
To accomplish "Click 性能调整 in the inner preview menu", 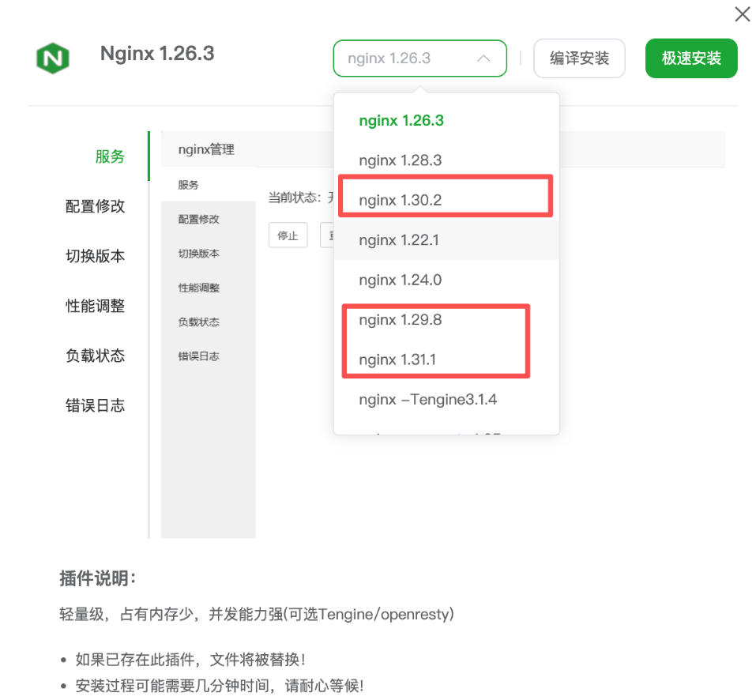I will (198, 288).
